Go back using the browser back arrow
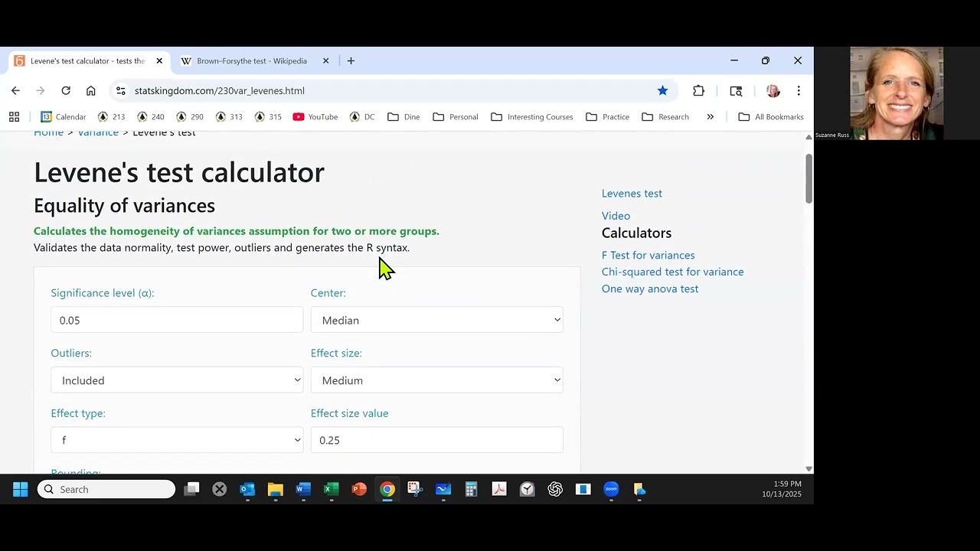Viewport: 980px width, 551px height. [15, 90]
